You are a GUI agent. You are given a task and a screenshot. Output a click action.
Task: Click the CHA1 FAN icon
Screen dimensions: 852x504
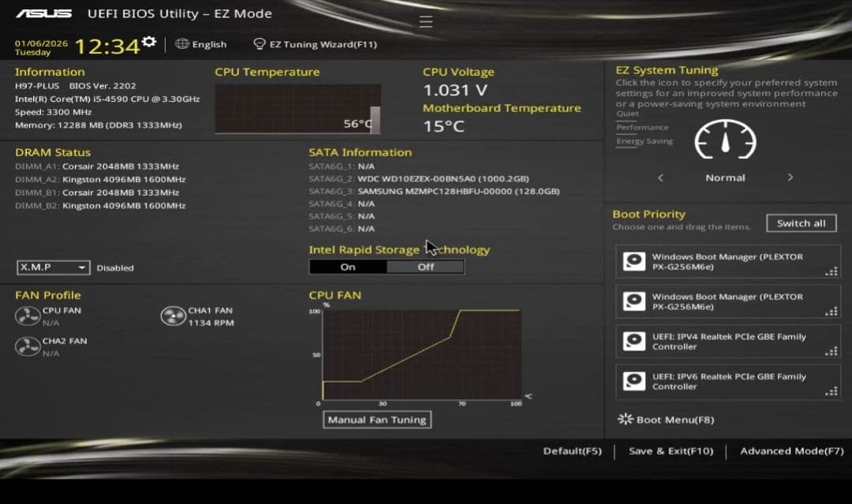174,315
